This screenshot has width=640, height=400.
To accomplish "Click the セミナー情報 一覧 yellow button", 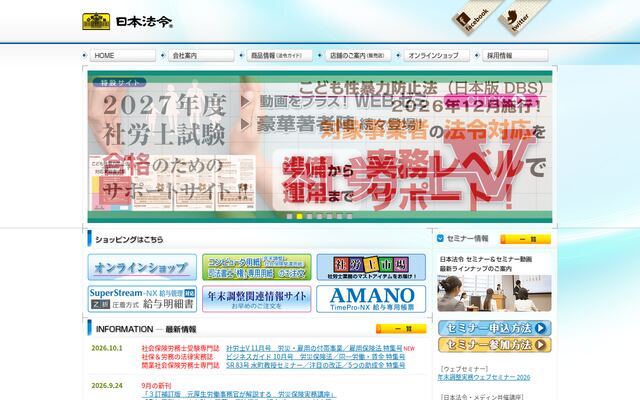I will [526, 239].
